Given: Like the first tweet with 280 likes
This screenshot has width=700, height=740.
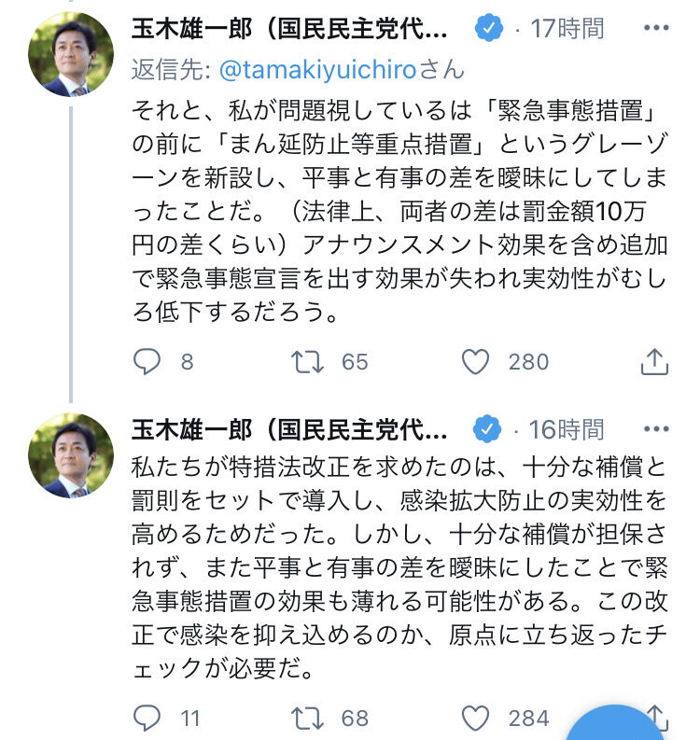Looking at the screenshot, I should click(x=477, y=361).
